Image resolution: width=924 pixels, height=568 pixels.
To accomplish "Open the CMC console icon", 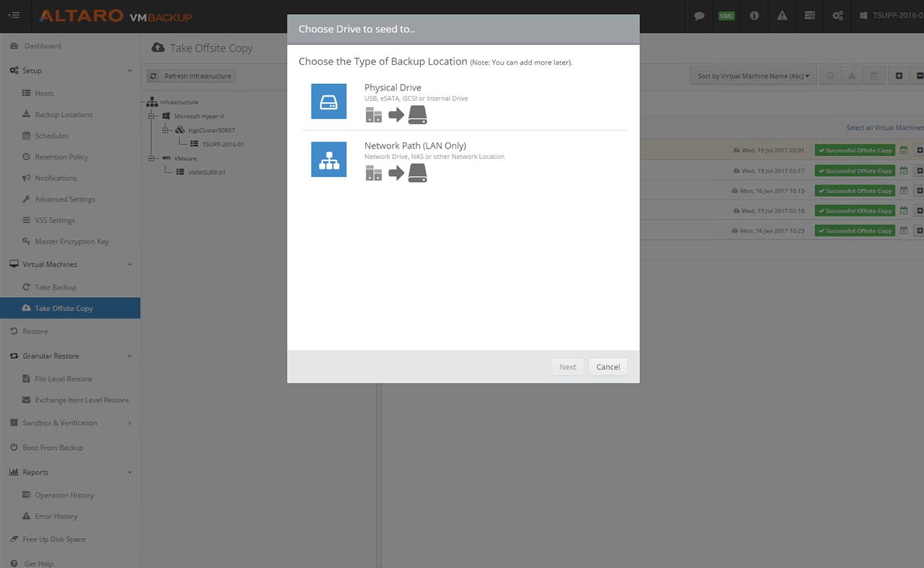I will (726, 16).
